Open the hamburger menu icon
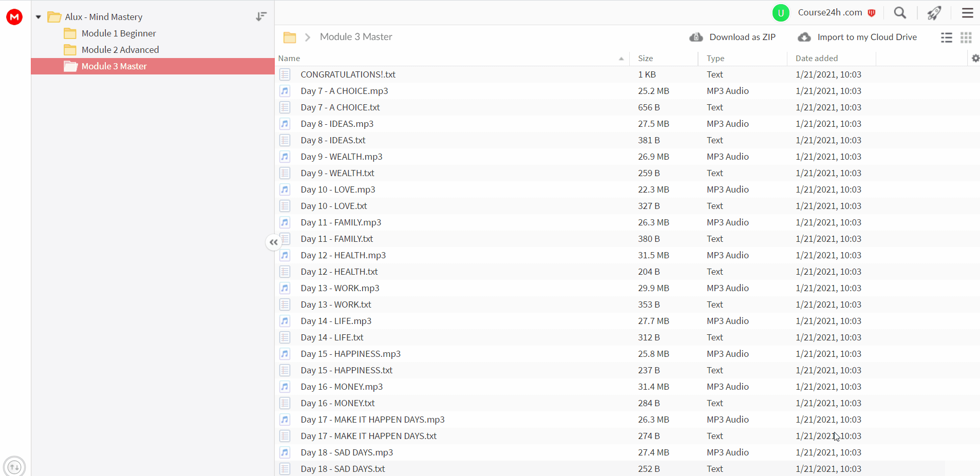The width and height of the screenshot is (980, 476). click(x=968, y=13)
